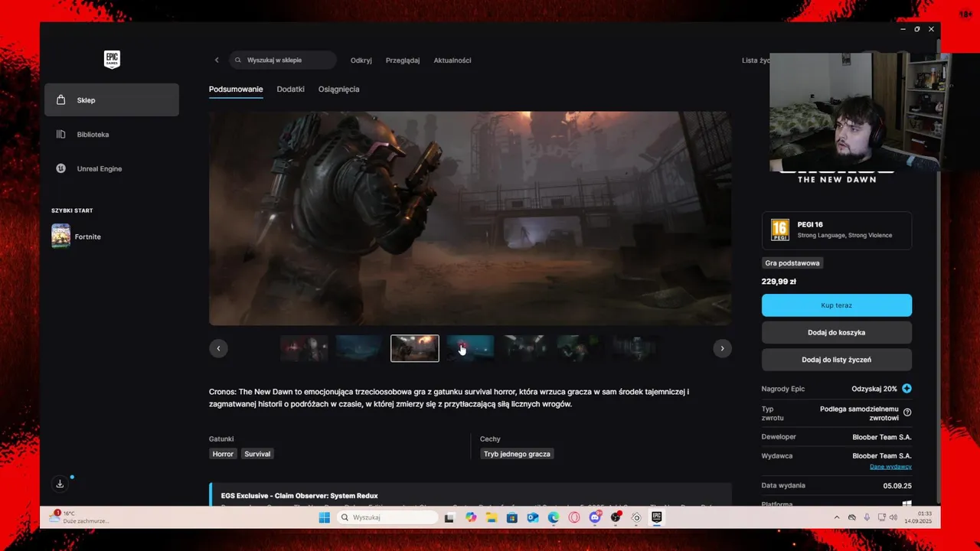The image size is (980, 551).
Task: Click the Epic Games logo in sidebar
Action: pos(112,60)
